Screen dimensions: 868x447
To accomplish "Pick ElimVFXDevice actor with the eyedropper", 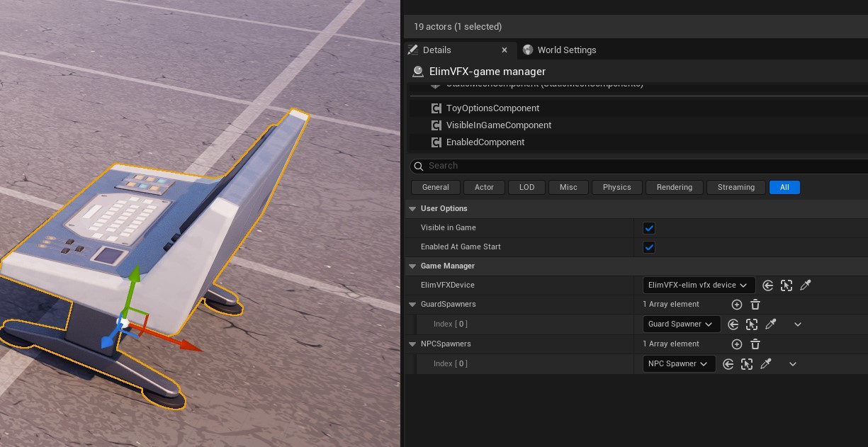I will pyautogui.click(x=805, y=285).
